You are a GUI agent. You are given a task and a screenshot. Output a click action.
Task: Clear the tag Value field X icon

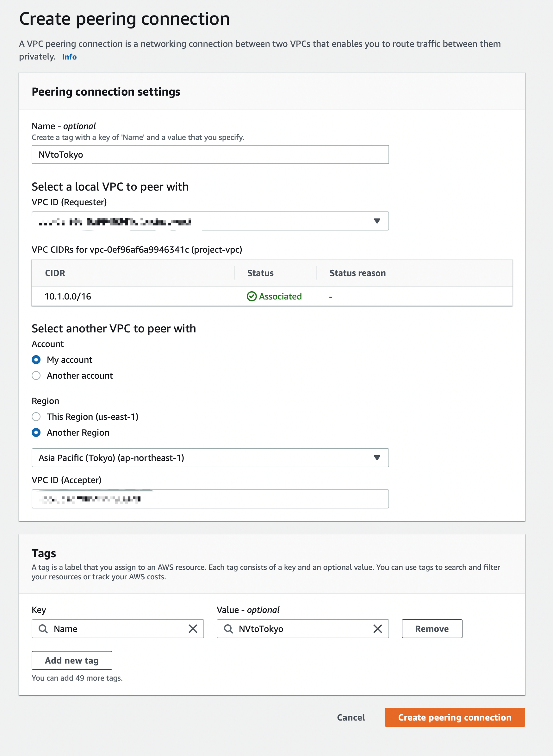378,629
